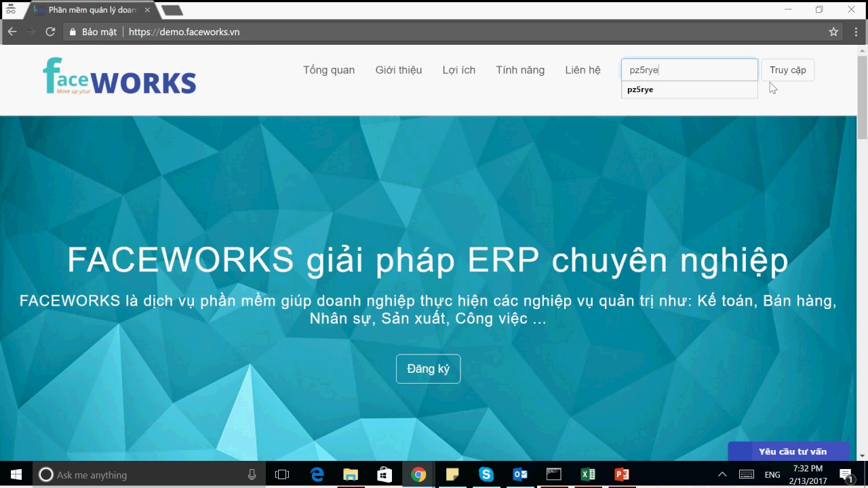This screenshot has height=488, width=868.
Task: Switch to the Phần mềm quản lý browser tab
Action: click(91, 10)
